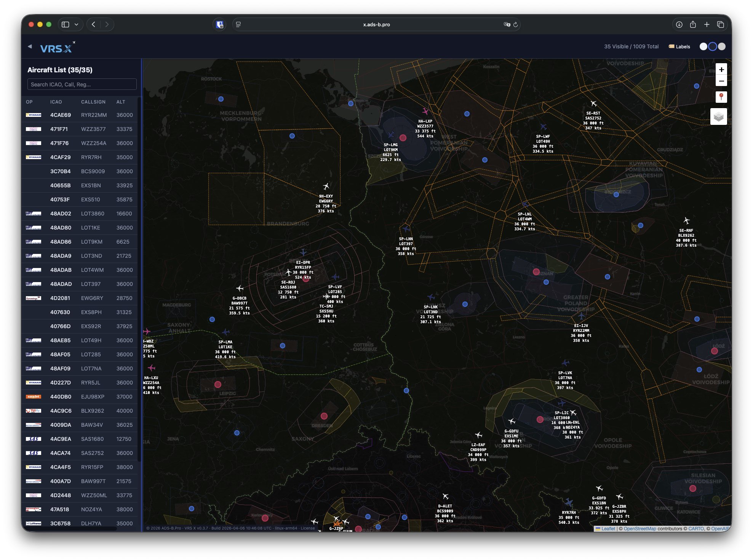This screenshot has height=560, width=753.
Task: Click the SE-RNF aircraft icon on map
Action: pyautogui.click(x=686, y=221)
